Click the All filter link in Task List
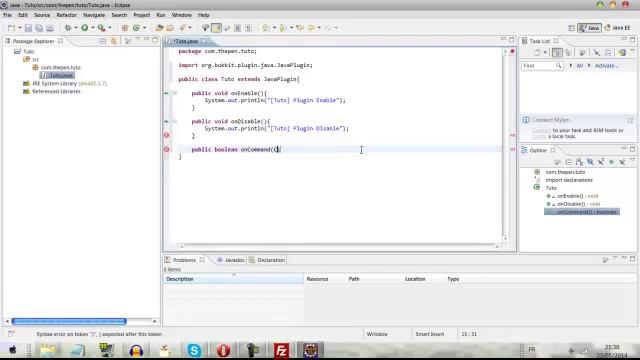The width and height of the screenshot is (640, 360). [x=580, y=66]
